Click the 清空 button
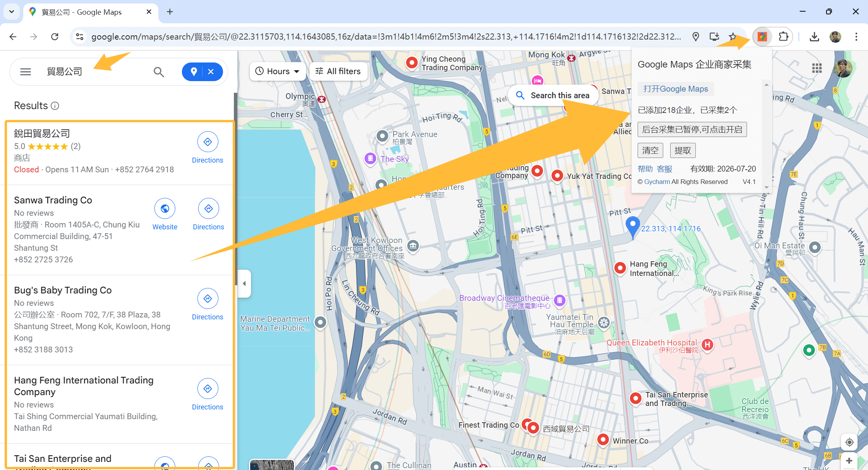 (650, 151)
